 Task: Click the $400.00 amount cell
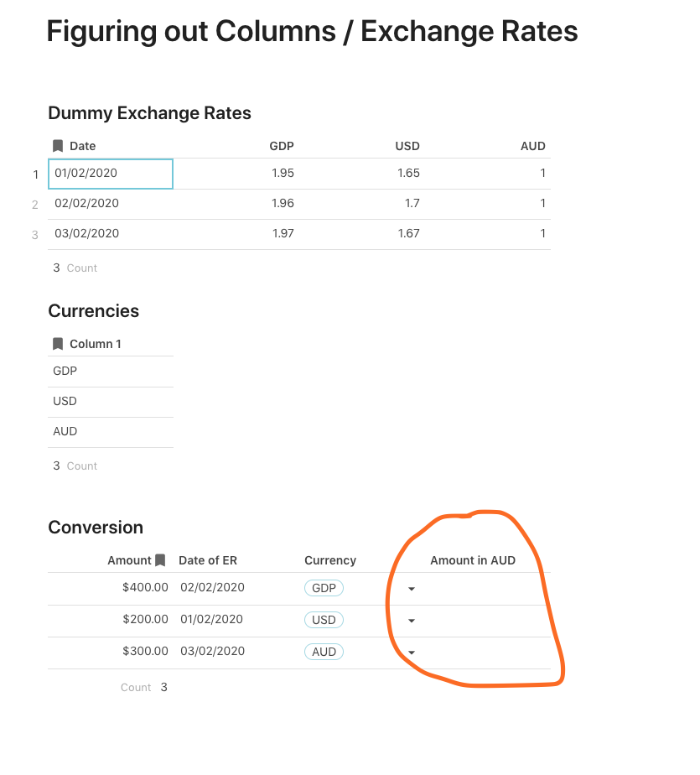(145, 587)
